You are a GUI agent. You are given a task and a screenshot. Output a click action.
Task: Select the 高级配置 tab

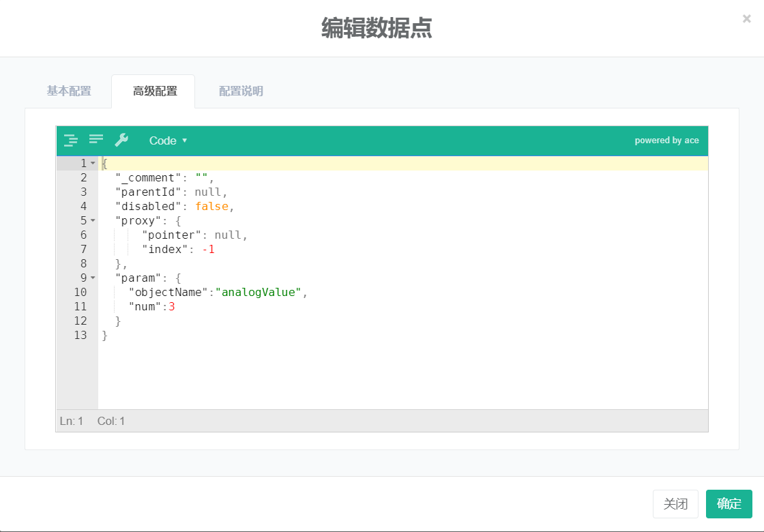(x=155, y=91)
